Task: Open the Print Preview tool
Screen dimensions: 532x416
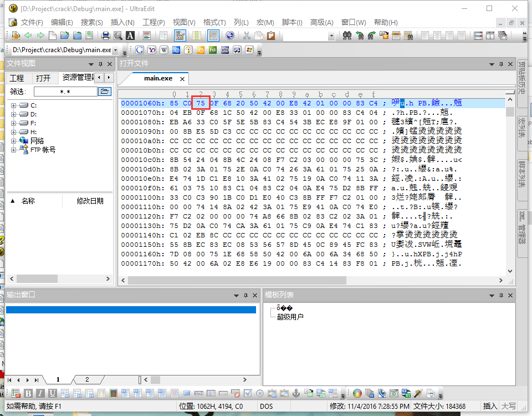Action: click(x=117, y=35)
